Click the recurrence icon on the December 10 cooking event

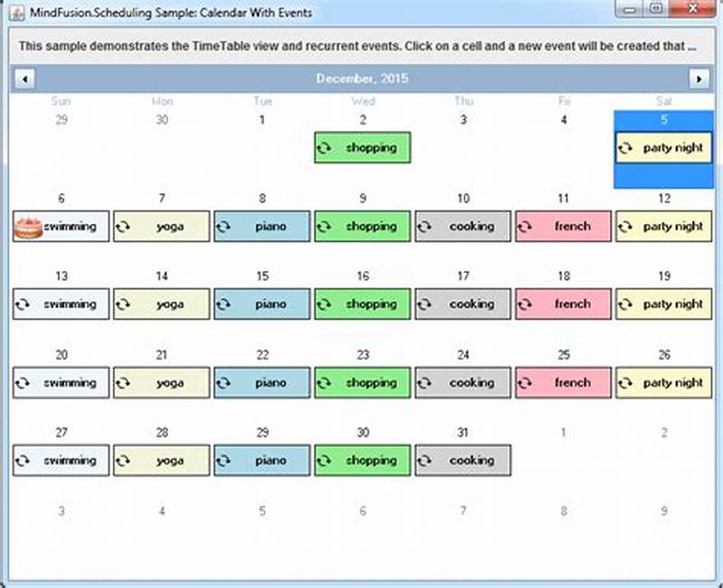click(425, 226)
